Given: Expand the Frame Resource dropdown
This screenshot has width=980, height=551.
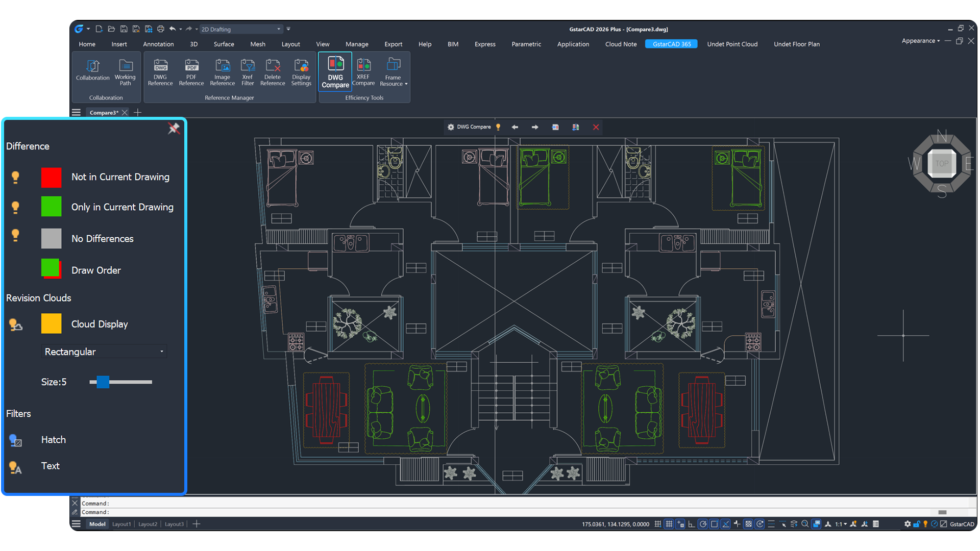Looking at the screenshot, I should point(394,72).
